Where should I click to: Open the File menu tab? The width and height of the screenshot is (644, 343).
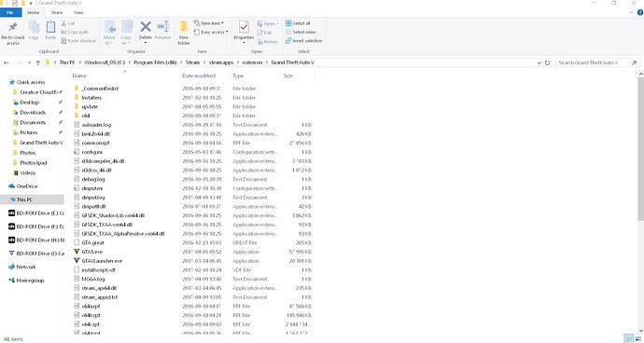coord(10,12)
